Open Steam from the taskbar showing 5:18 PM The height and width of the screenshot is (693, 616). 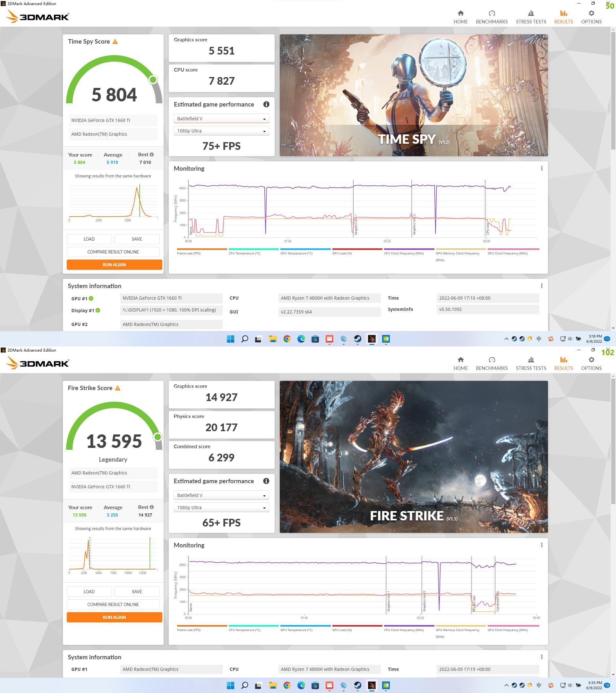[358, 339]
